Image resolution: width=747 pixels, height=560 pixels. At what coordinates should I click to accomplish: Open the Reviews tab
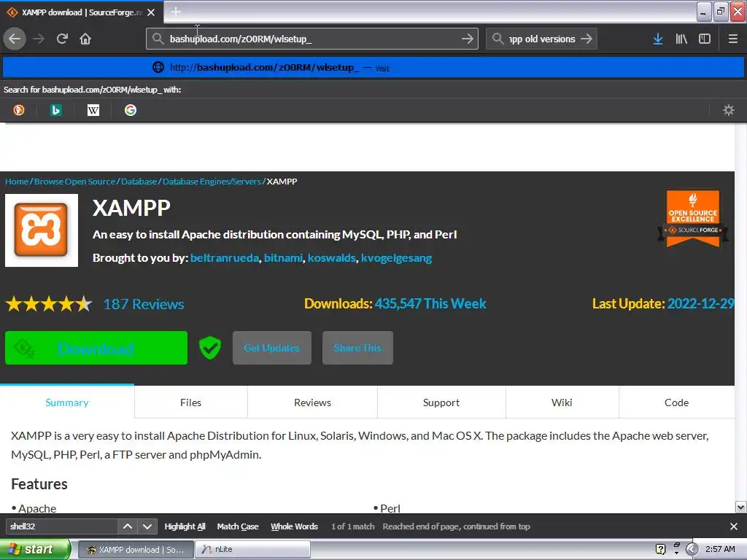[312, 402]
